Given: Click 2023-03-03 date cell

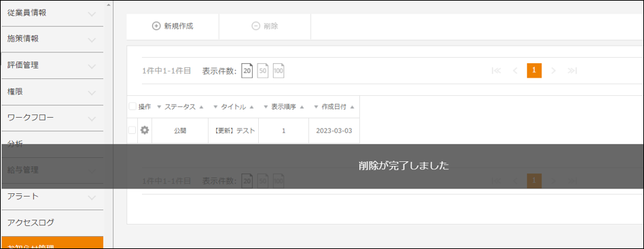Looking at the screenshot, I should [x=334, y=131].
